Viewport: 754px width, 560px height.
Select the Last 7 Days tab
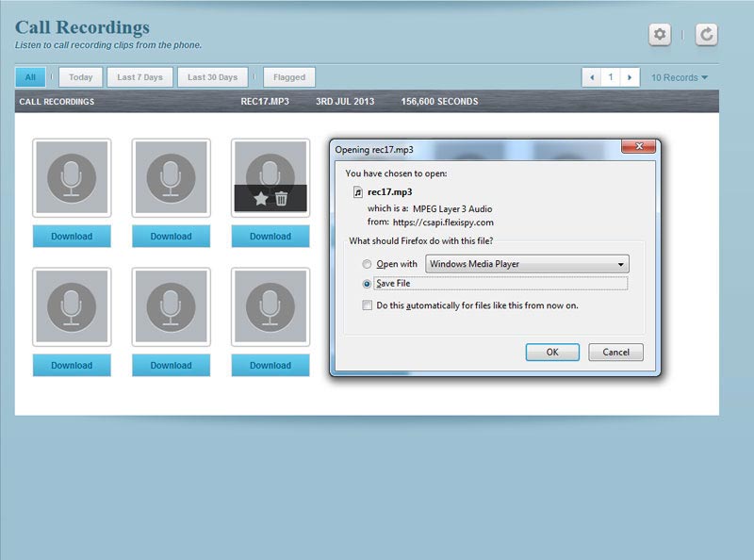coord(139,77)
